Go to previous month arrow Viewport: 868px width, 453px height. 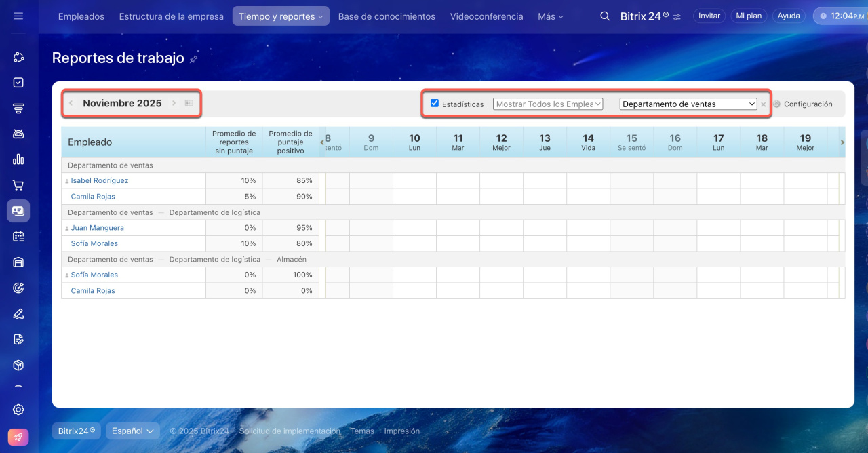click(71, 103)
